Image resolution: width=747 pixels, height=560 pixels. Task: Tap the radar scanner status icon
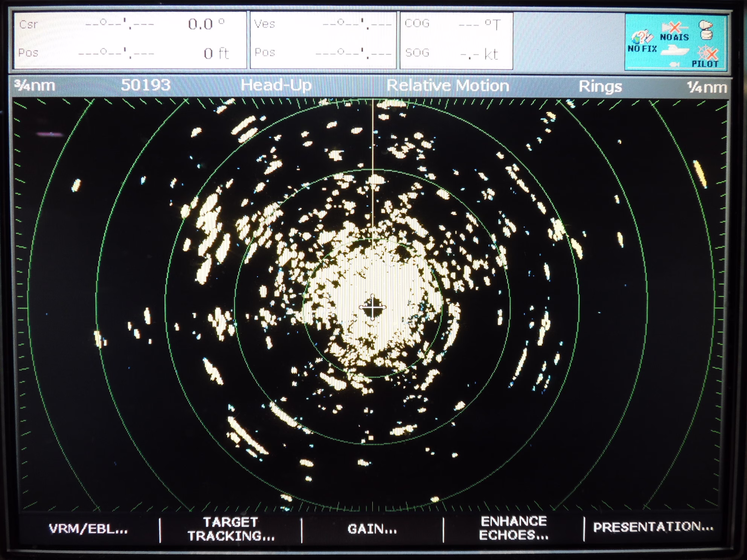pyautogui.click(x=706, y=30)
